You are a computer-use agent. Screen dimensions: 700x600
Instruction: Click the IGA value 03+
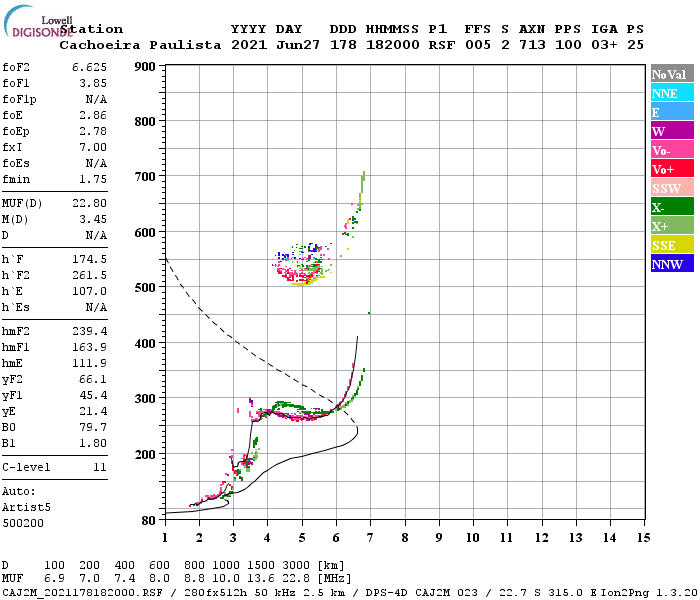[604, 45]
